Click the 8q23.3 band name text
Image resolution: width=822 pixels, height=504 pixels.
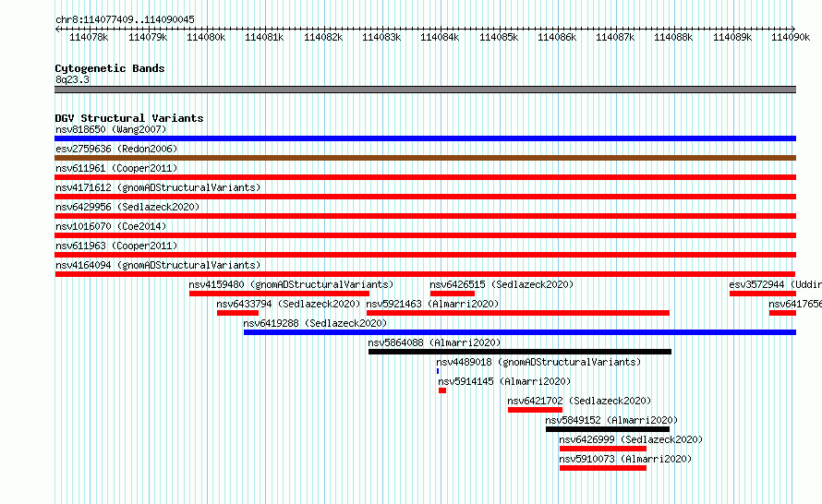pyautogui.click(x=72, y=79)
